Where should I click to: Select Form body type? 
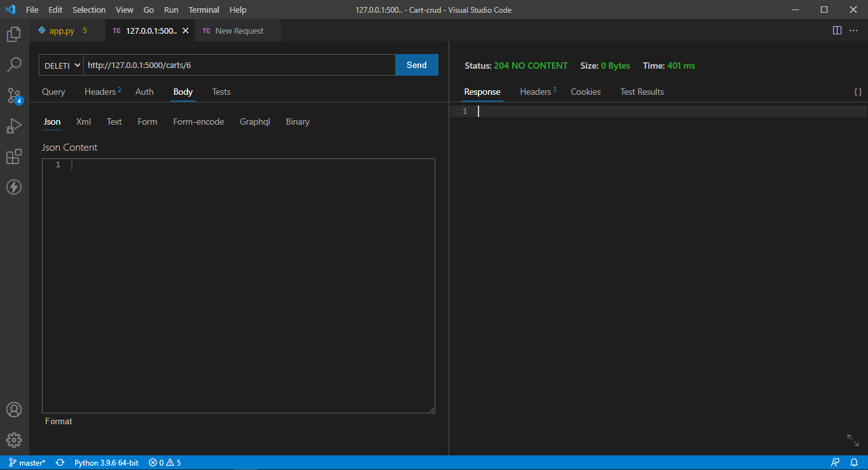tap(147, 121)
